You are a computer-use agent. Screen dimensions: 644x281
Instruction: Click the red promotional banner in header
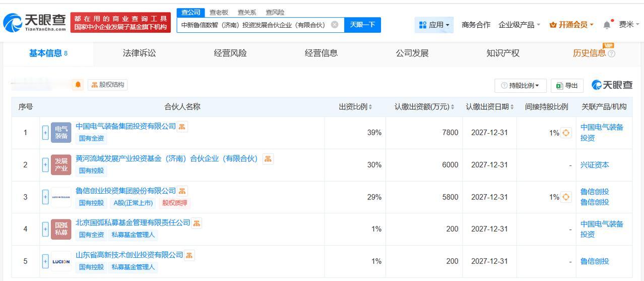(x=120, y=23)
